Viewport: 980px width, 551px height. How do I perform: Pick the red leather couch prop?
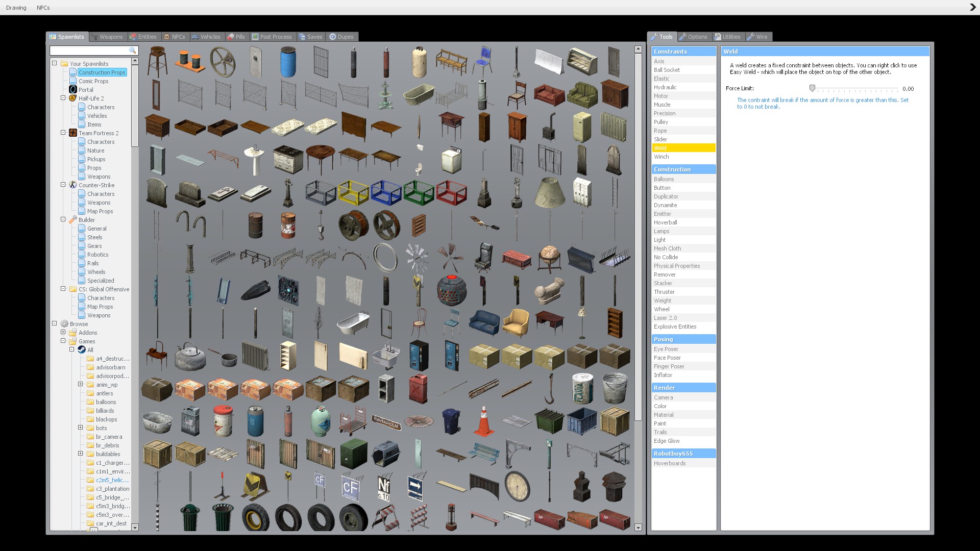pyautogui.click(x=549, y=95)
